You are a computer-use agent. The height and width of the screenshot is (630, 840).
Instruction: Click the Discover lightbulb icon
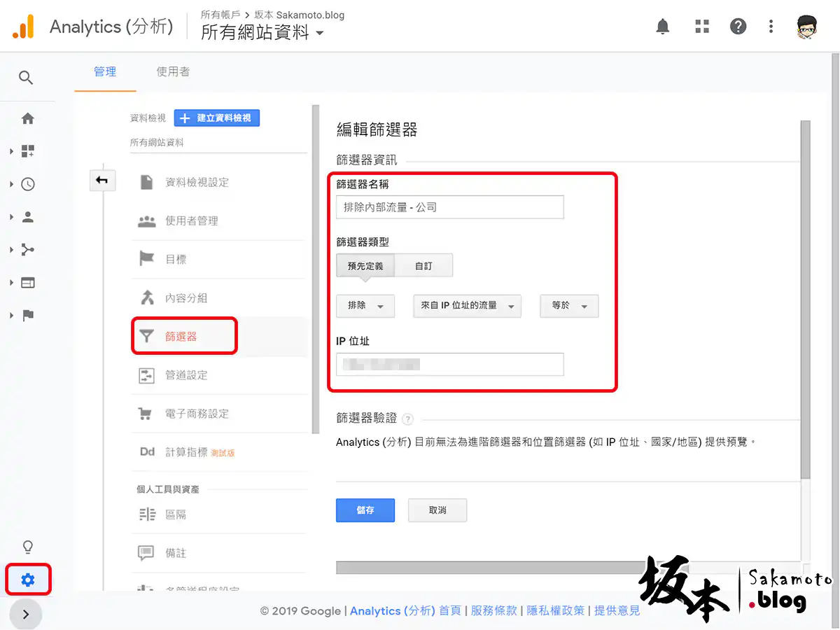click(28, 547)
